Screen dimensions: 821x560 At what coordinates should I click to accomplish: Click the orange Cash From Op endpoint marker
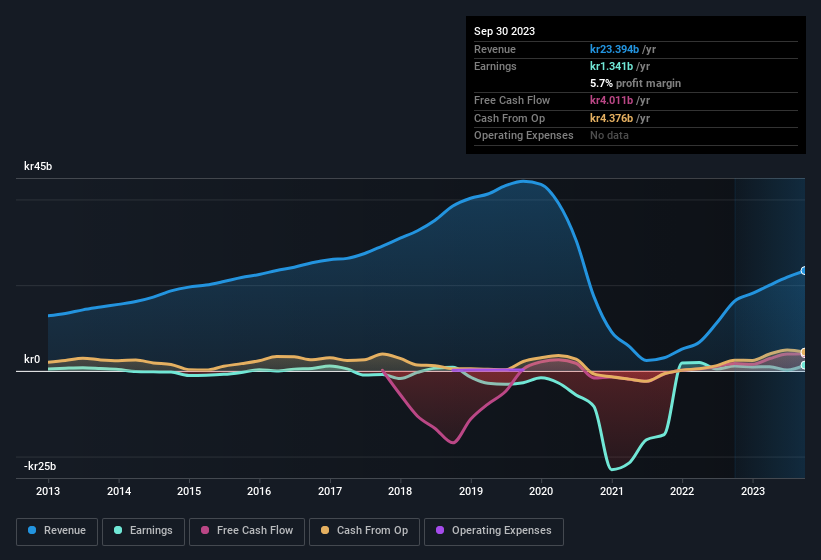pos(804,352)
